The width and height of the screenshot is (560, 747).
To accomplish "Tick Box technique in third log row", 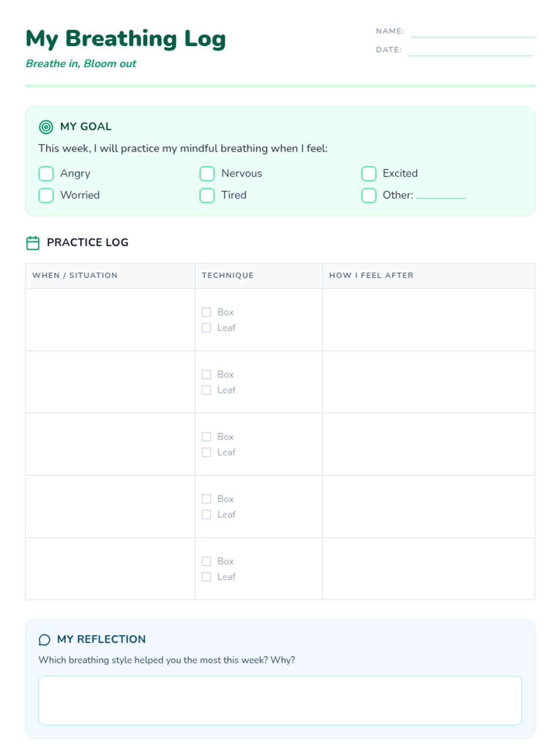I will [206, 437].
